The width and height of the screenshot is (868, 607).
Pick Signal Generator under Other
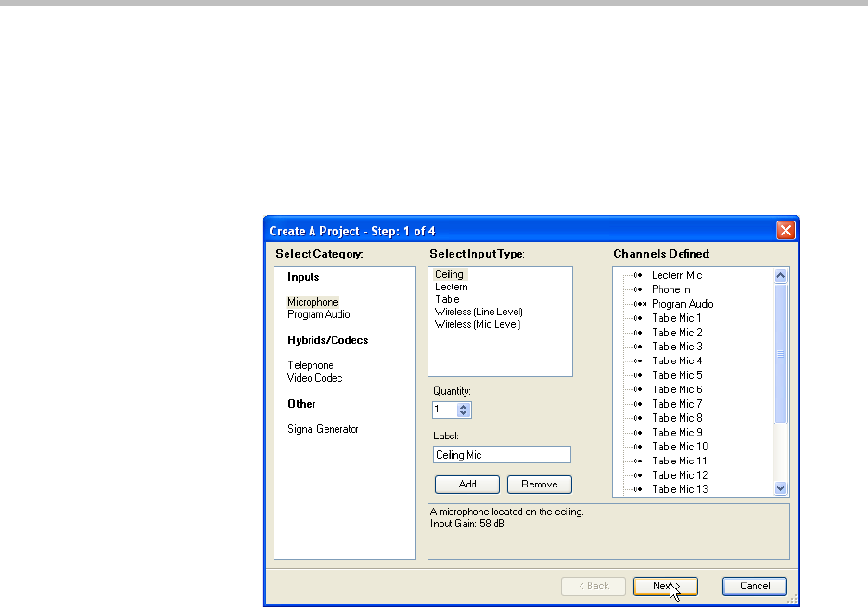[322, 429]
